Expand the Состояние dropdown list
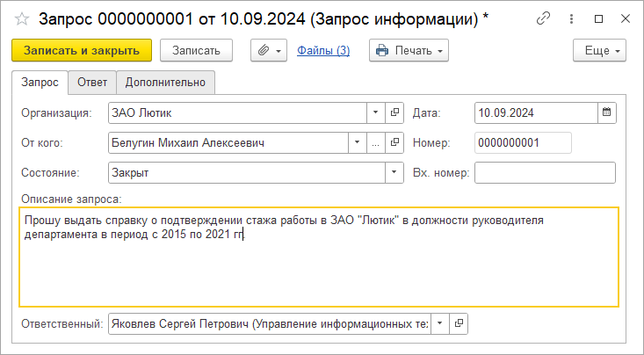Screen dimensions: 644x355 click(394, 172)
